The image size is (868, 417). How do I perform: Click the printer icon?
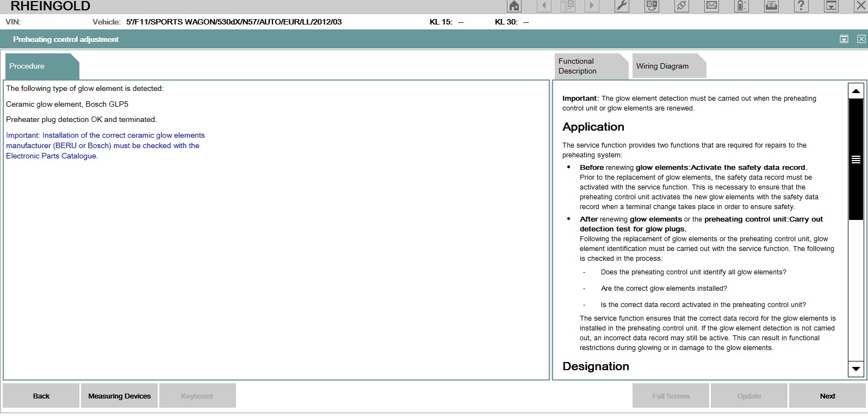771,6
